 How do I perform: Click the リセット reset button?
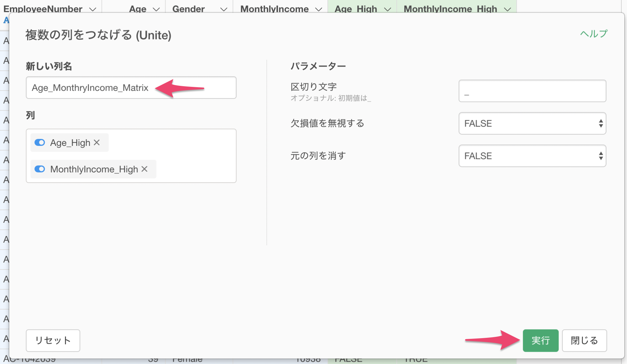click(53, 340)
